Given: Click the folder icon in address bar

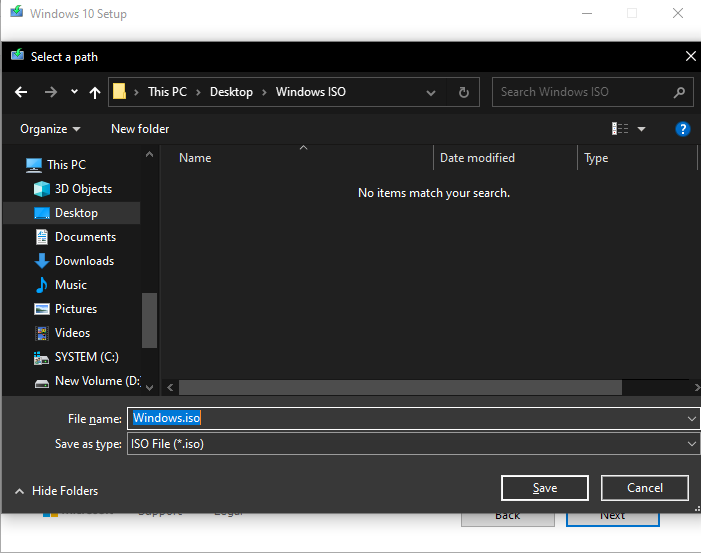Looking at the screenshot, I should [x=119, y=92].
